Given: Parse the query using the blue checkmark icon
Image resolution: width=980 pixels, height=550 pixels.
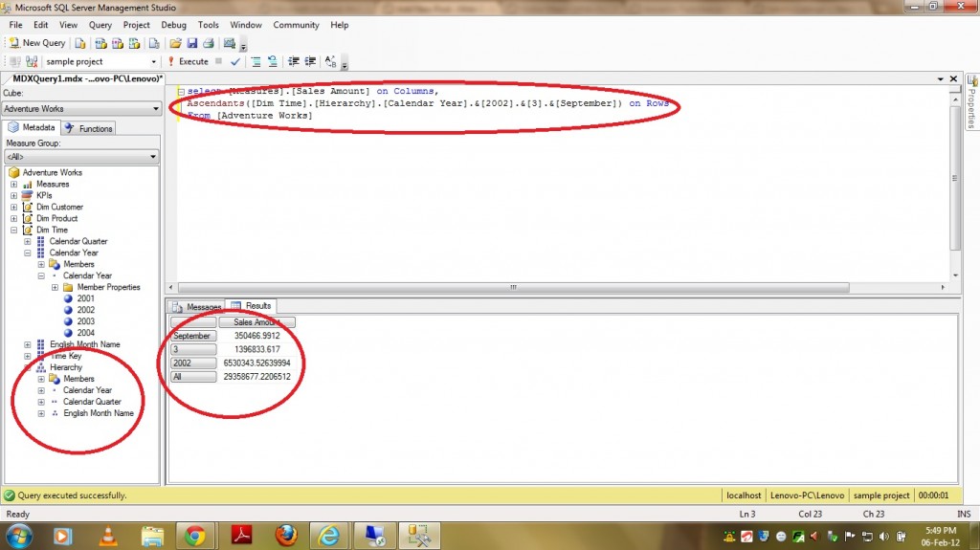Looking at the screenshot, I should click(x=235, y=61).
